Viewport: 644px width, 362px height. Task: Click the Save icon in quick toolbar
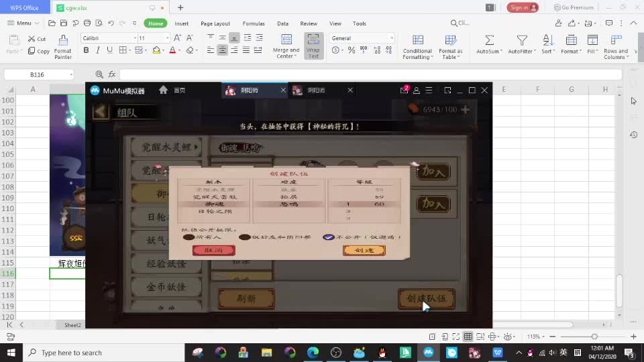(64, 23)
